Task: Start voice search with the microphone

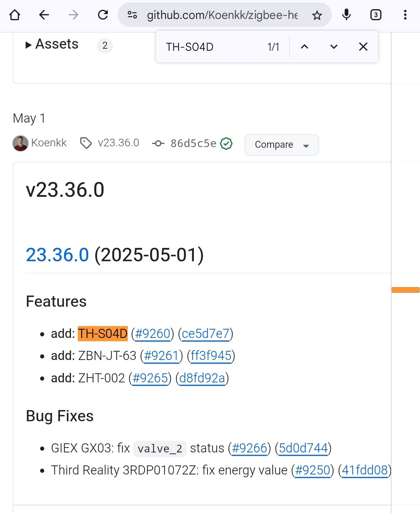Action: click(x=346, y=15)
